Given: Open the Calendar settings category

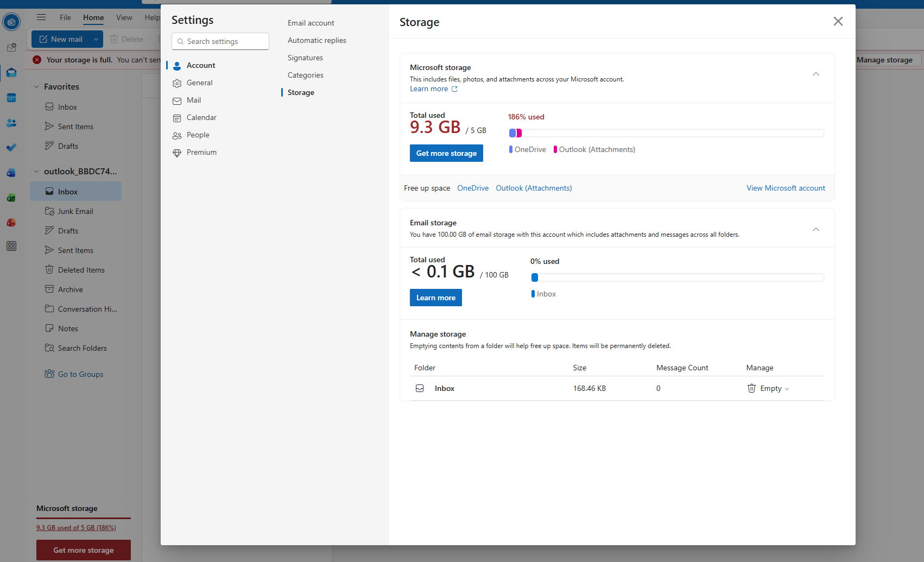Looking at the screenshot, I should coord(201,117).
